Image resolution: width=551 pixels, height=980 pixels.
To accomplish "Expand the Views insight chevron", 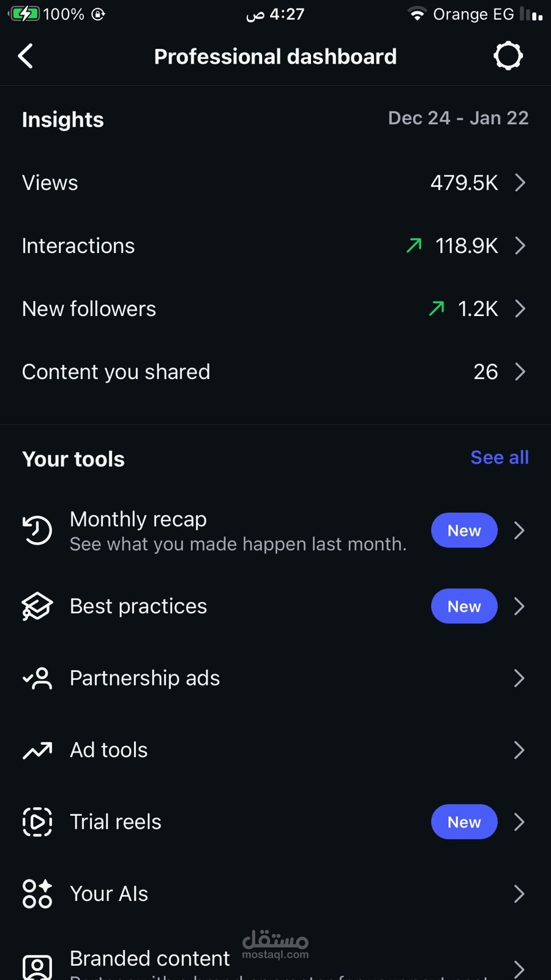I will click(x=520, y=183).
